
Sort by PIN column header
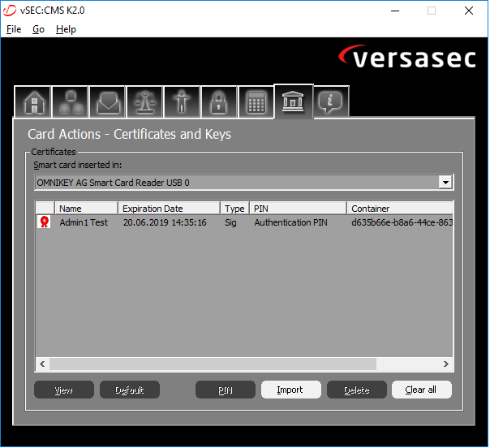tap(298, 209)
